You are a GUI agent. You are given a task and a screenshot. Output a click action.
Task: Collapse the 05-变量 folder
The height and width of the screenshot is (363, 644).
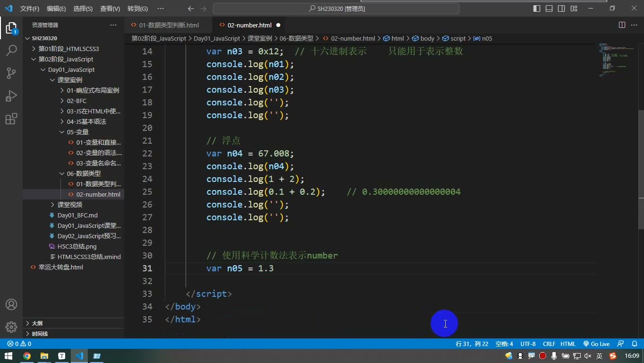pos(73,132)
